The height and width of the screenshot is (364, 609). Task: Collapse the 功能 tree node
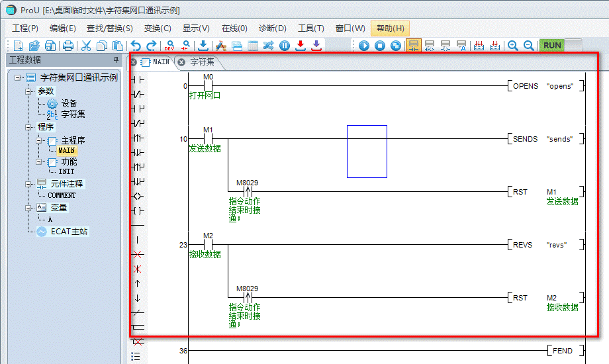pyautogui.click(x=39, y=161)
